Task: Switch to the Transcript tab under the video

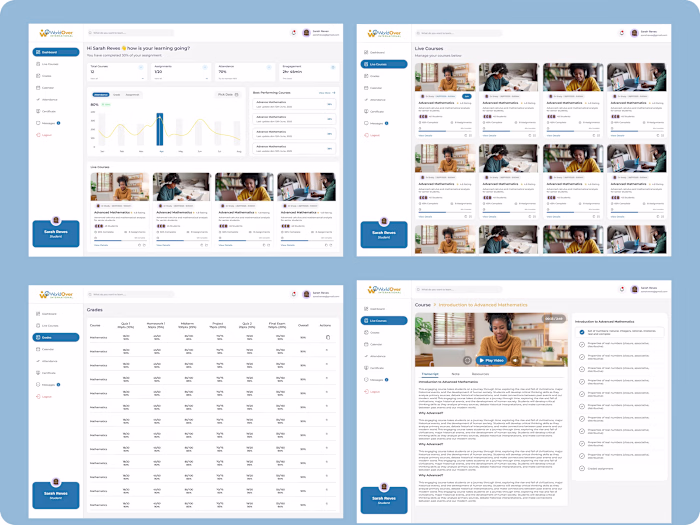Action: pos(430,374)
